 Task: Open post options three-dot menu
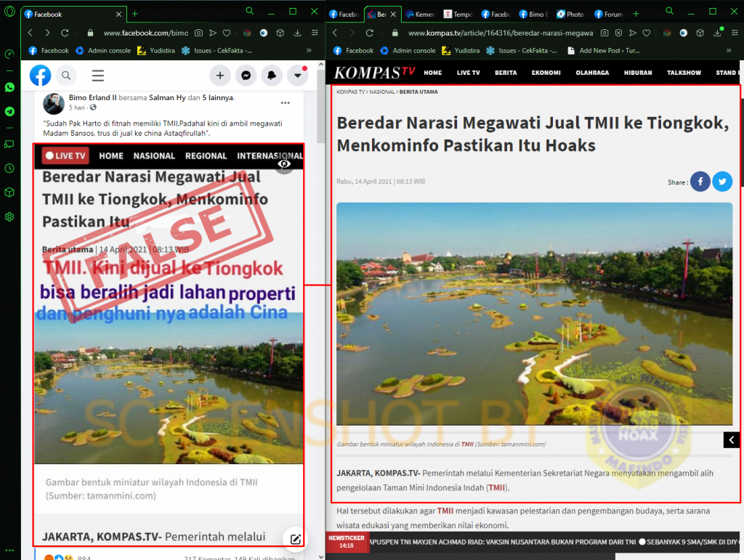pos(285,102)
